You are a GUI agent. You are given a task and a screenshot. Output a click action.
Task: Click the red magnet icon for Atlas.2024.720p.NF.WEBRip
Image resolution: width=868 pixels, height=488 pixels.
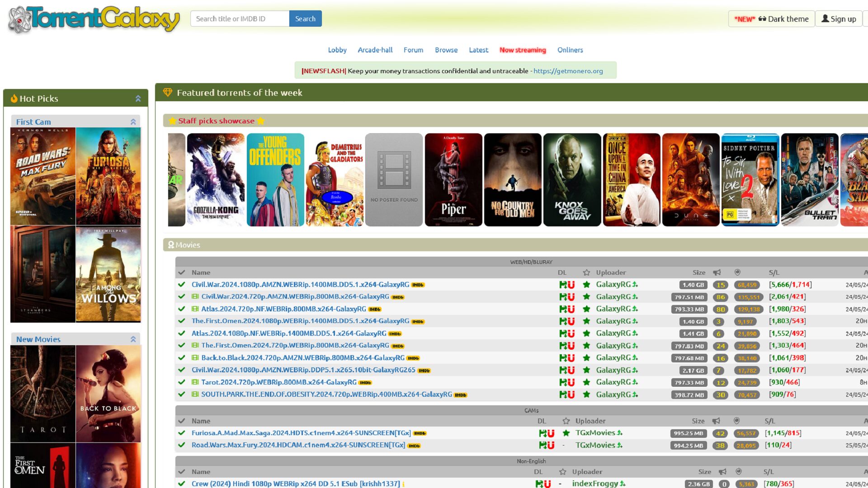click(571, 310)
